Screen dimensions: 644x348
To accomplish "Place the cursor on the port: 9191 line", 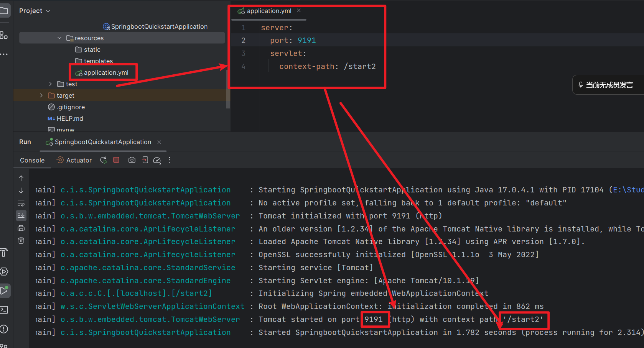I will (x=293, y=40).
